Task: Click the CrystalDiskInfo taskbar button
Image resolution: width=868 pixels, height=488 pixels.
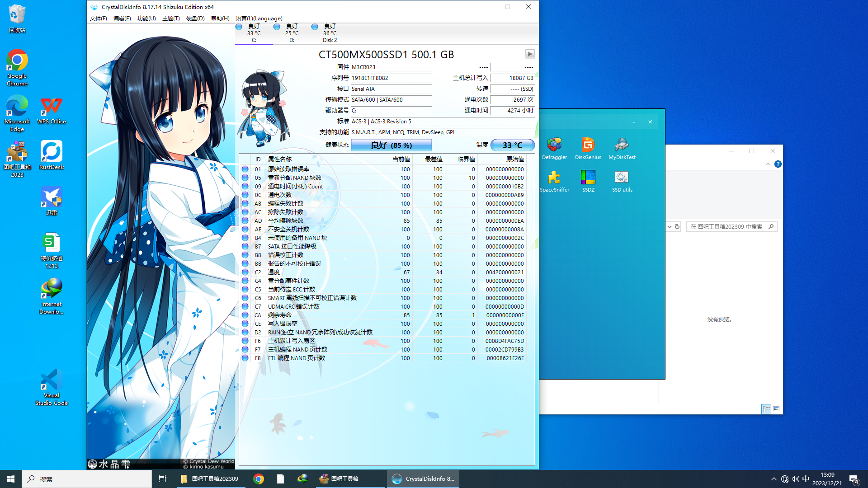Action: click(x=423, y=479)
